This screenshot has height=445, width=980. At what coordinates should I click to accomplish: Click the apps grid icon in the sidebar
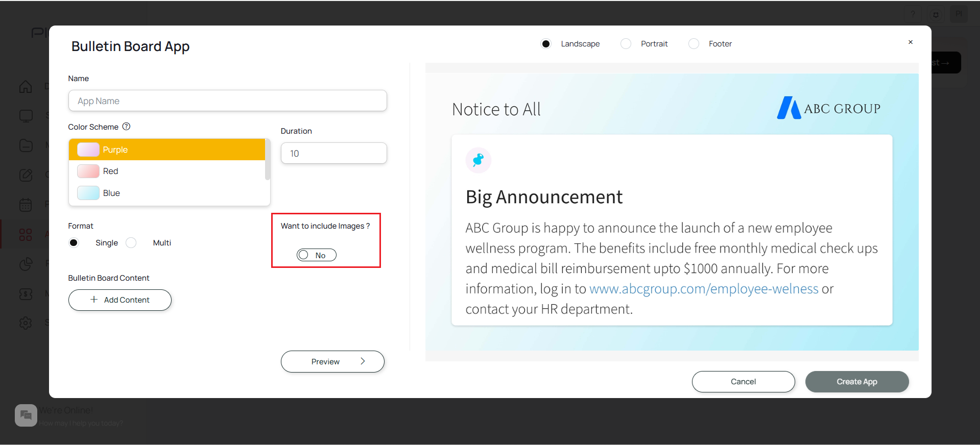[x=26, y=235]
